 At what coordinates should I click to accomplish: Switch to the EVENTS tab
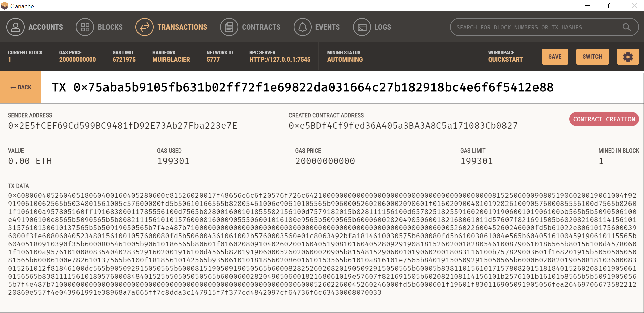click(328, 27)
